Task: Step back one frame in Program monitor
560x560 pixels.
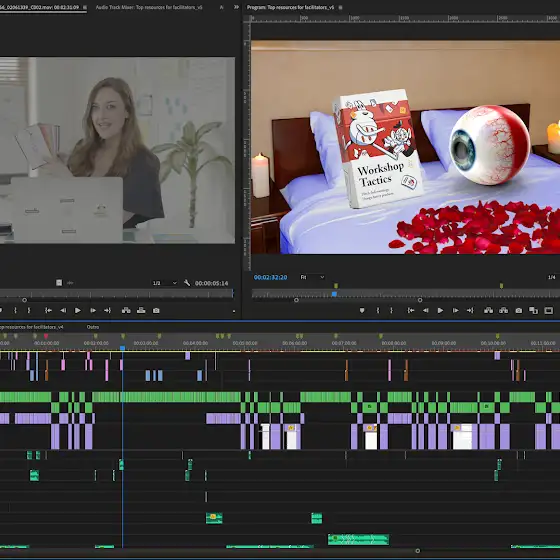Action: [426, 311]
